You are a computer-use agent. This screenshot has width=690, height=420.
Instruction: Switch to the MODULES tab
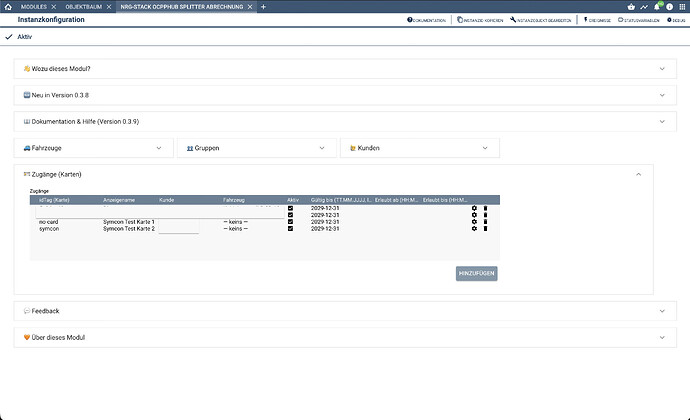pos(33,7)
